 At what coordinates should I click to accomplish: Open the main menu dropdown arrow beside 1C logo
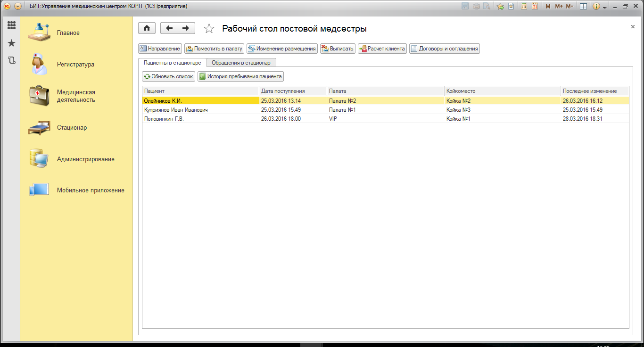[18, 6]
